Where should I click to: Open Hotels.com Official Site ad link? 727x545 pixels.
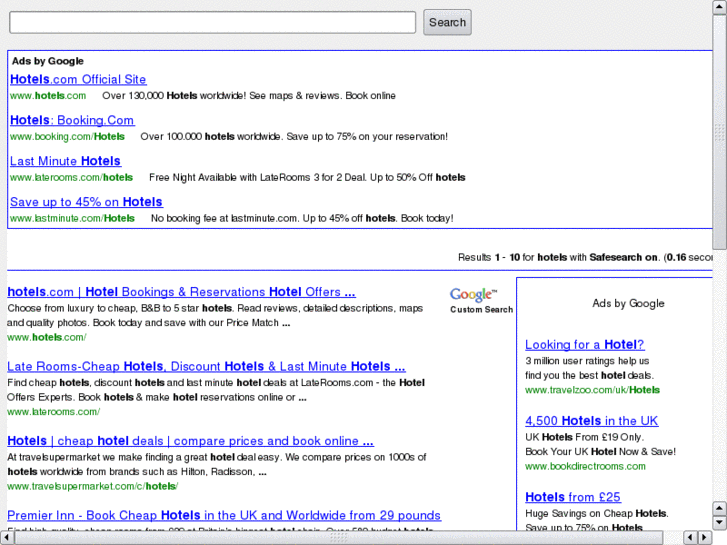78,79
